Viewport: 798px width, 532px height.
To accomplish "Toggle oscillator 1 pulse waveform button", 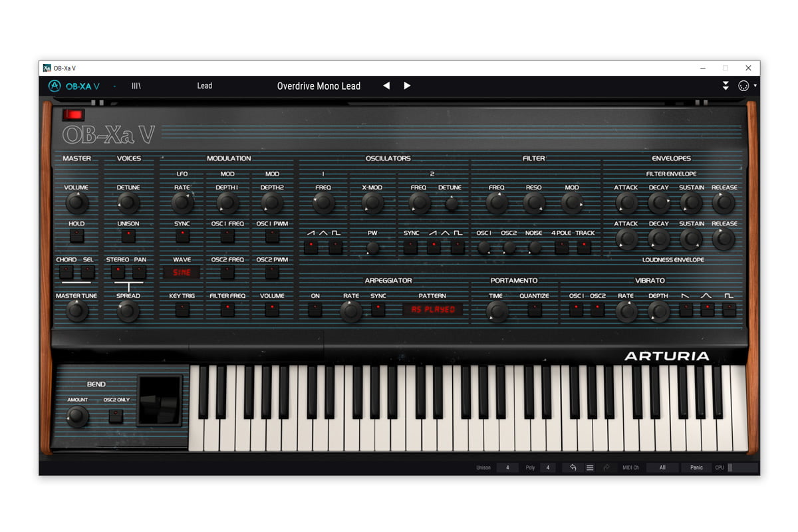I will pos(335,247).
